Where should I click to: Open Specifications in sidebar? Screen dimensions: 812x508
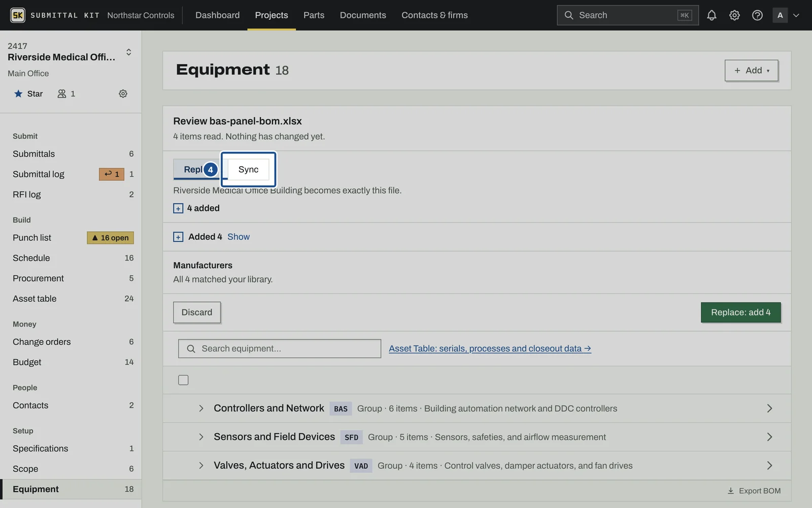(71, 449)
